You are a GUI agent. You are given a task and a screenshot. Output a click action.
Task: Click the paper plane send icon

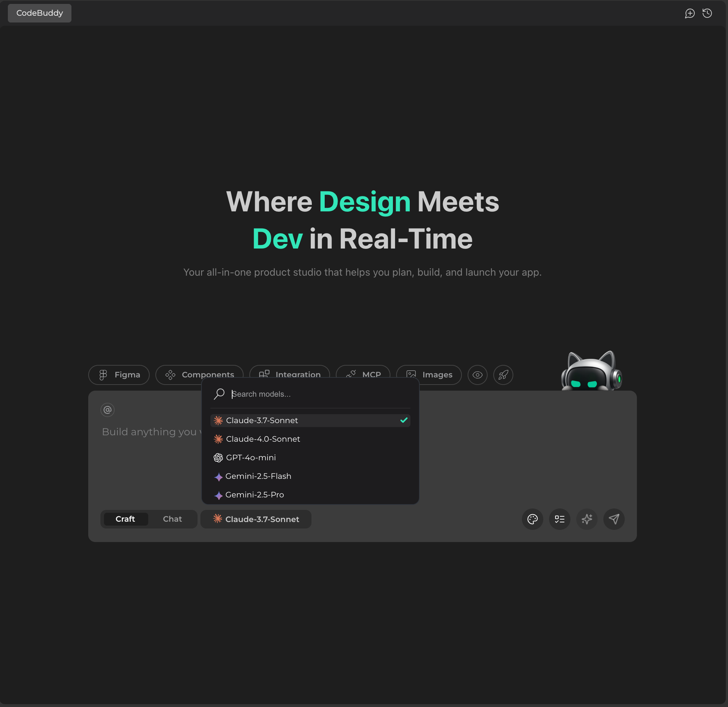click(x=614, y=519)
